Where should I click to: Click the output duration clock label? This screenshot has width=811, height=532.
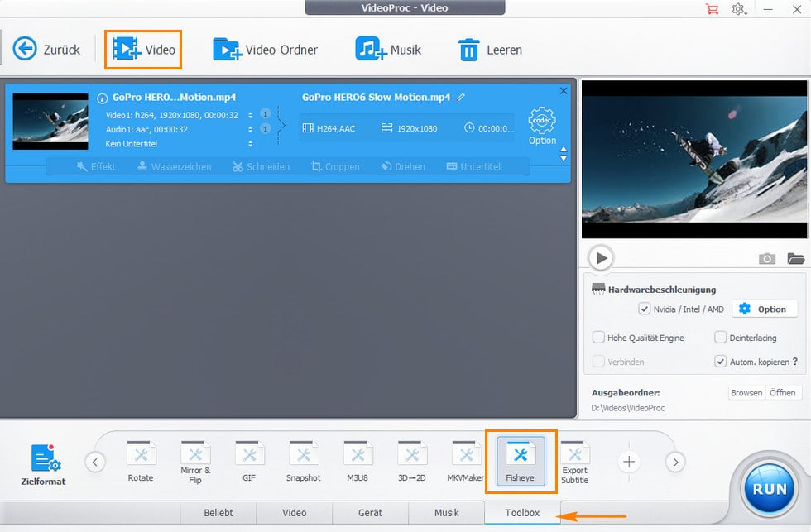pyautogui.click(x=489, y=128)
